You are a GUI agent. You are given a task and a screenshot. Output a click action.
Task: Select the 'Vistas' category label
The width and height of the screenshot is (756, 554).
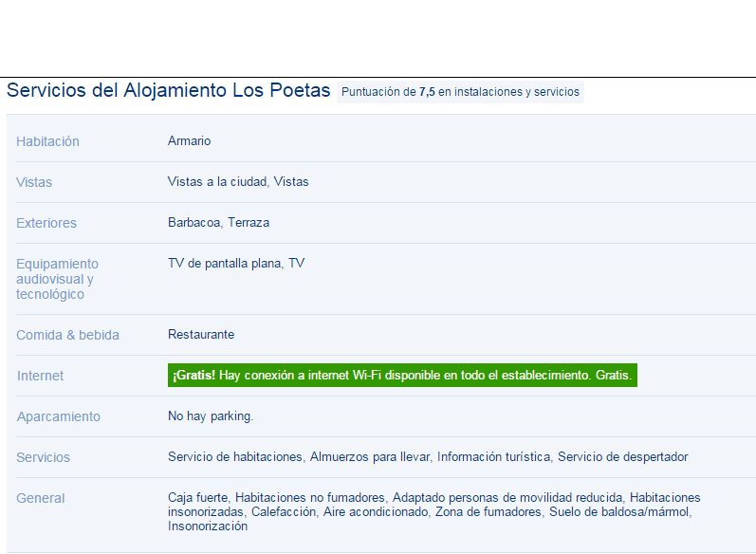pyautogui.click(x=34, y=182)
